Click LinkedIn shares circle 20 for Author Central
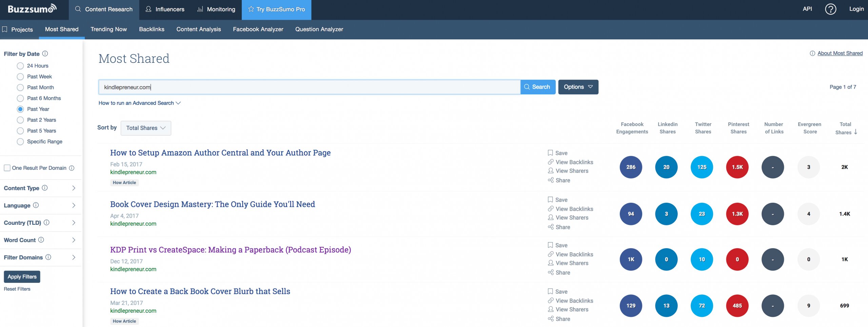The height and width of the screenshot is (327, 868). click(666, 167)
